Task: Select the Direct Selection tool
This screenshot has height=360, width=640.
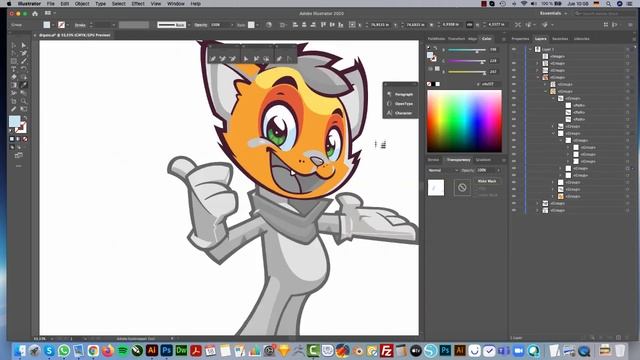Action: [x=24, y=45]
